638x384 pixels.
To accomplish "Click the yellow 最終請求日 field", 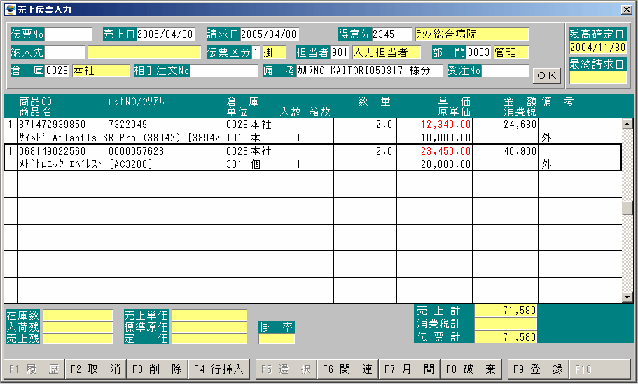I will pos(598,77).
